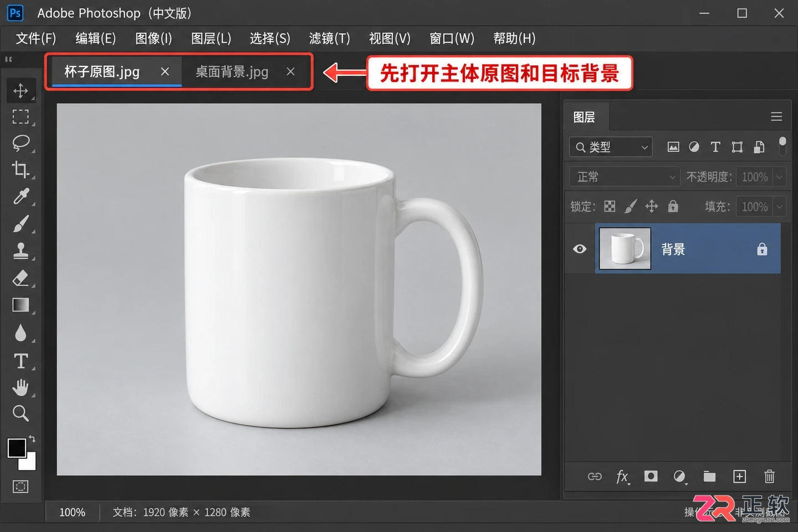Open the 图层 panel options menu
Viewport: 798px width, 532px height.
click(776, 117)
